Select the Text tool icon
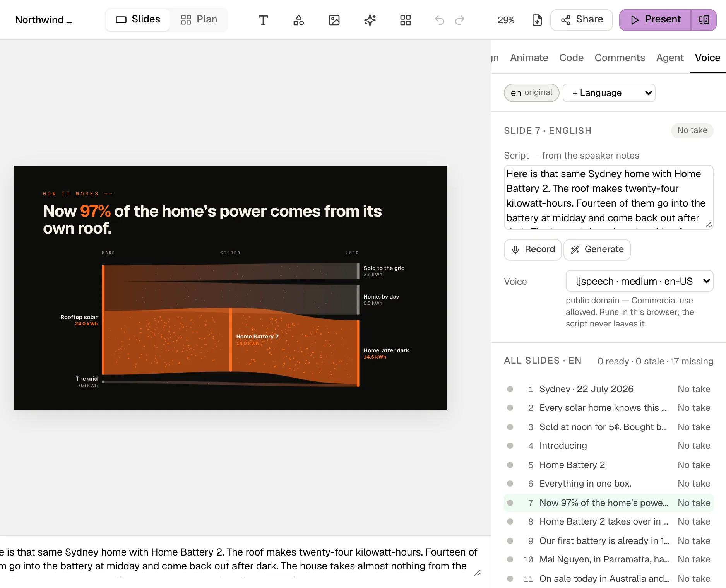This screenshot has height=588, width=726. pos(263,20)
